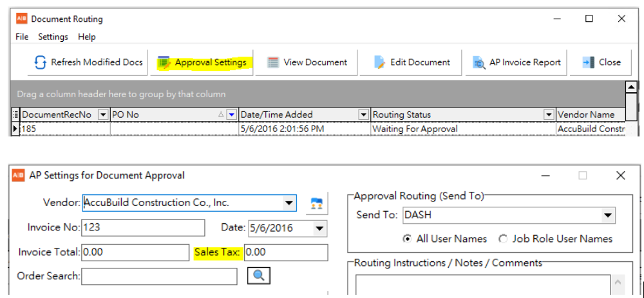Open the PO No column filter dropdown
This screenshot has width=644, height=298.
click(x=232, y=115)
